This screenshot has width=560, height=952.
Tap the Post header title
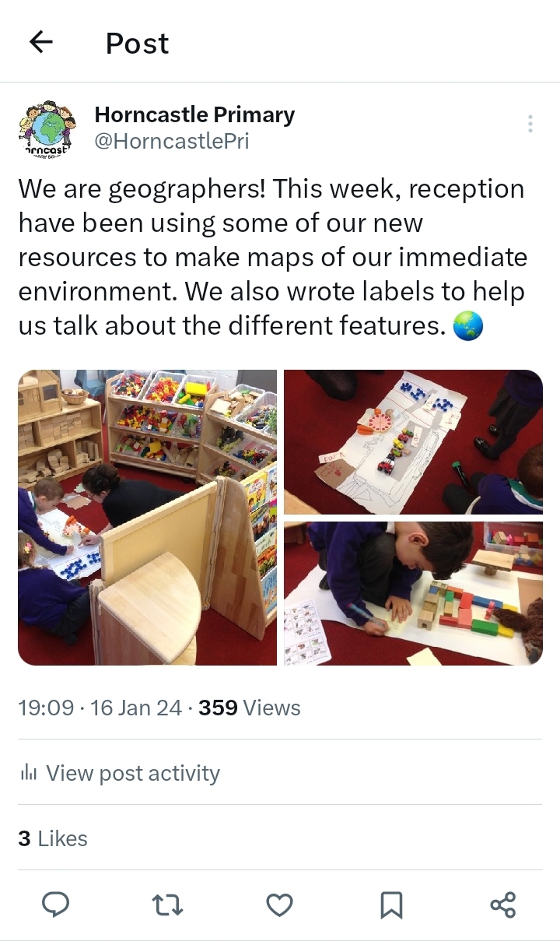coord(137,43)
